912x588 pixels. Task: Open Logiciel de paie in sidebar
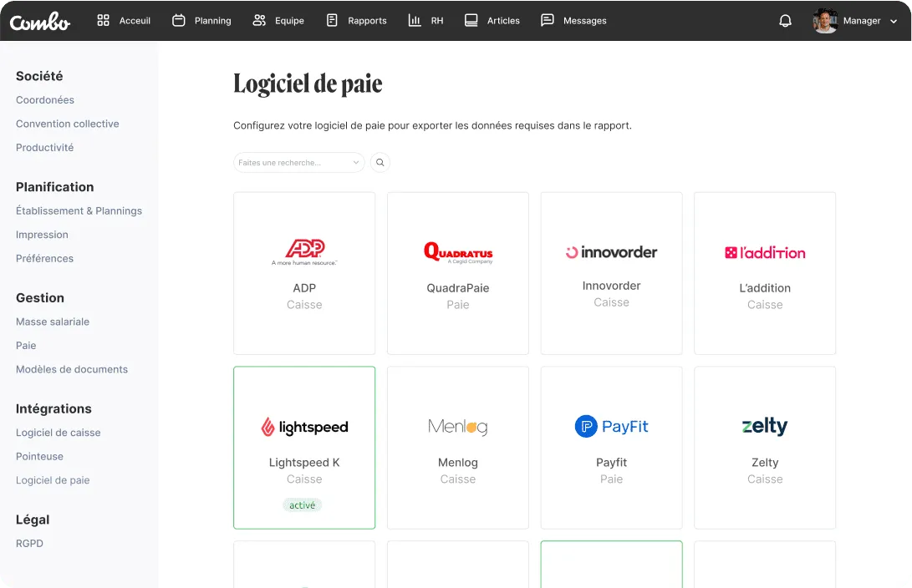pyautogui.click(x=53, y=480)
